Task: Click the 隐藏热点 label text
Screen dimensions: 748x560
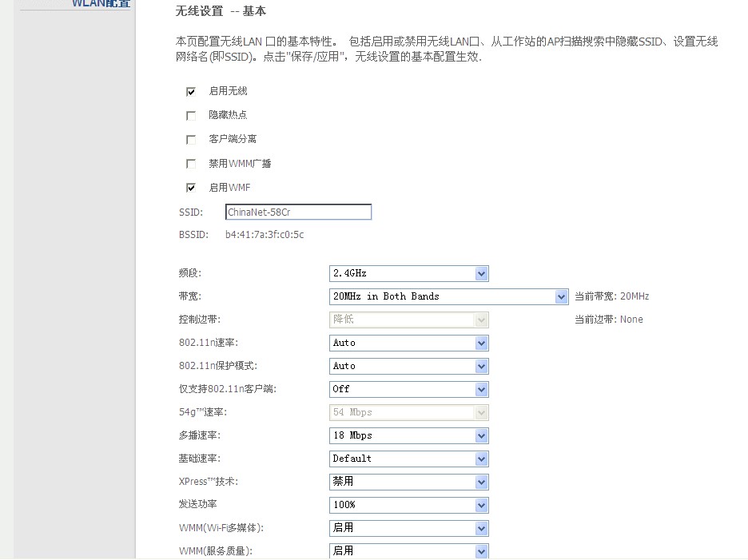Action: [x=228, y=115]
